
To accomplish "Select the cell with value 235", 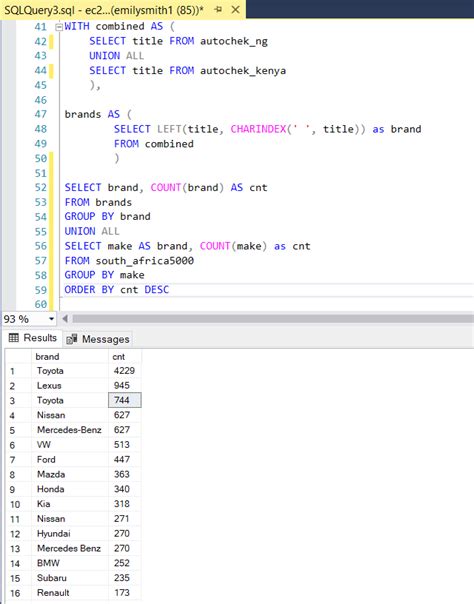I will point(125,578).
